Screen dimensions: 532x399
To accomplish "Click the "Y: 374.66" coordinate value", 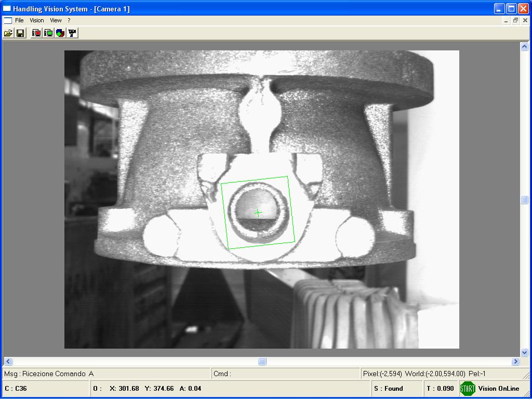I will (159, 389).
